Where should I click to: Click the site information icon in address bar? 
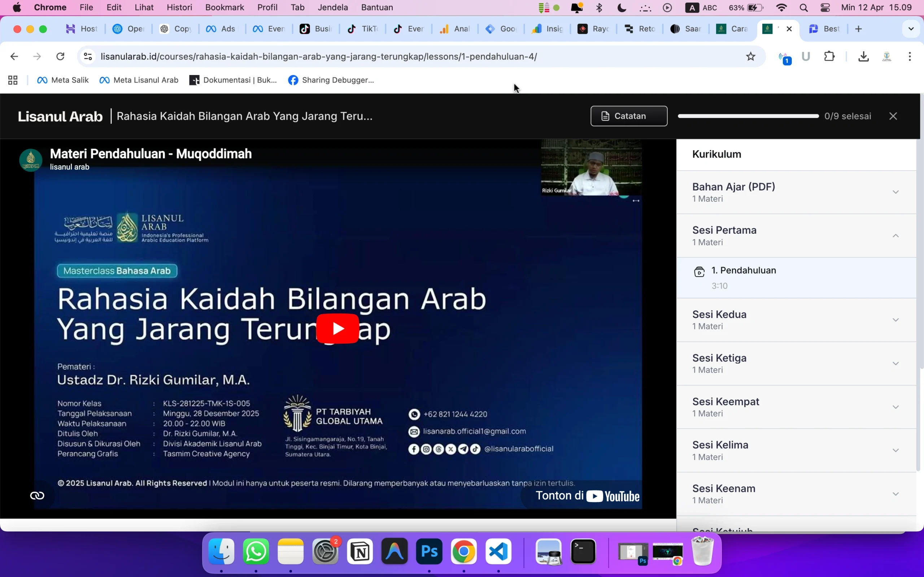[x=87, y=56]
